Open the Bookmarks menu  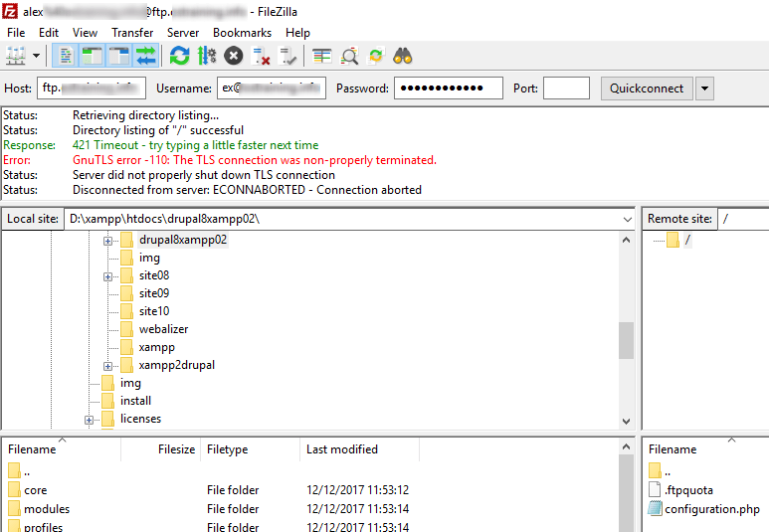point(243,33)
